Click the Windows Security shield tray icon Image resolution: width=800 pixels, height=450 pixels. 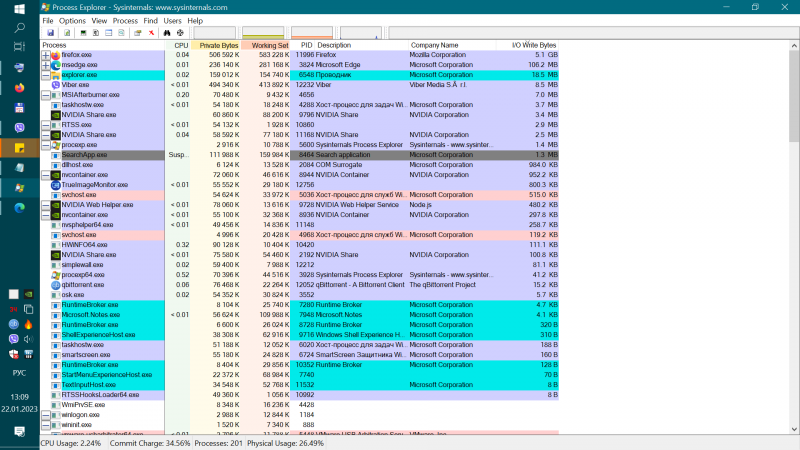[x=14, y=354]
